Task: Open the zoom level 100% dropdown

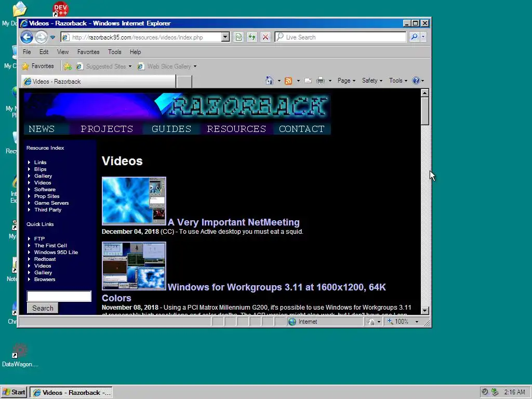Action: pyautogui.click(x=403, y=322)
